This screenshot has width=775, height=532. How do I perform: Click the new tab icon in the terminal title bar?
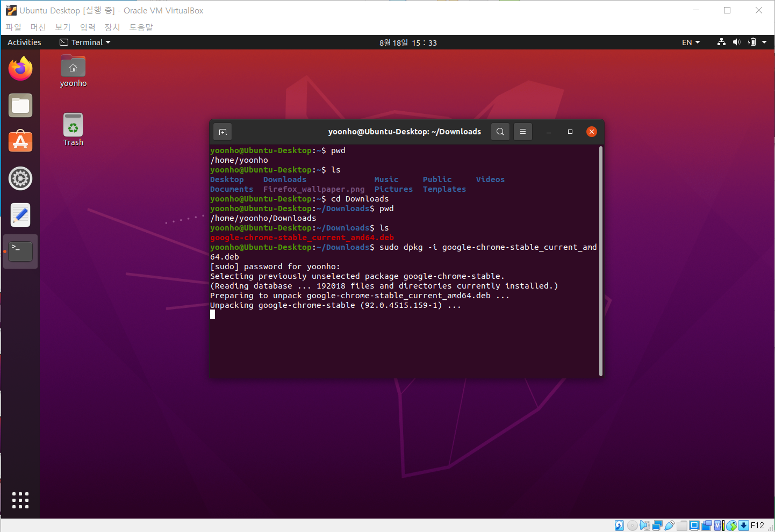click(223, 132)
